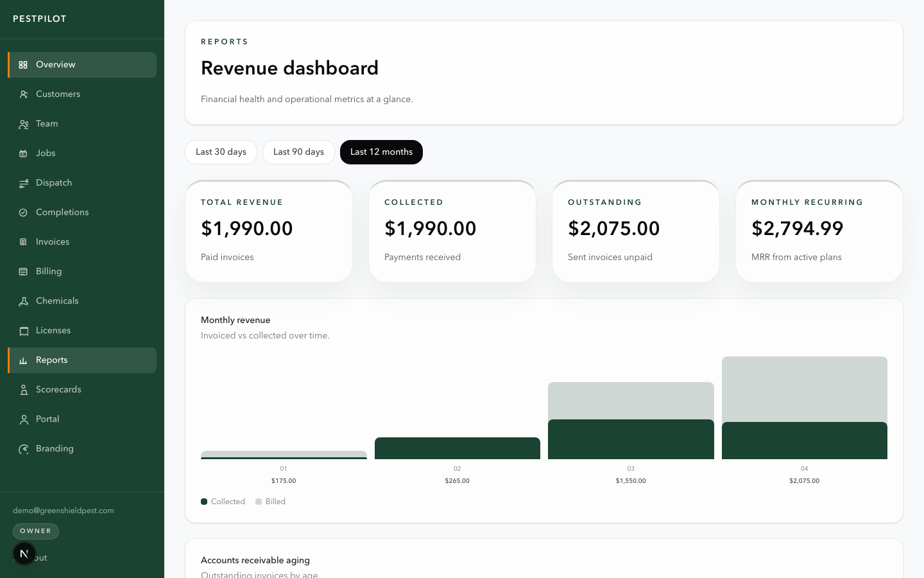Click Monthly revenue section title

tap(235, 320)
